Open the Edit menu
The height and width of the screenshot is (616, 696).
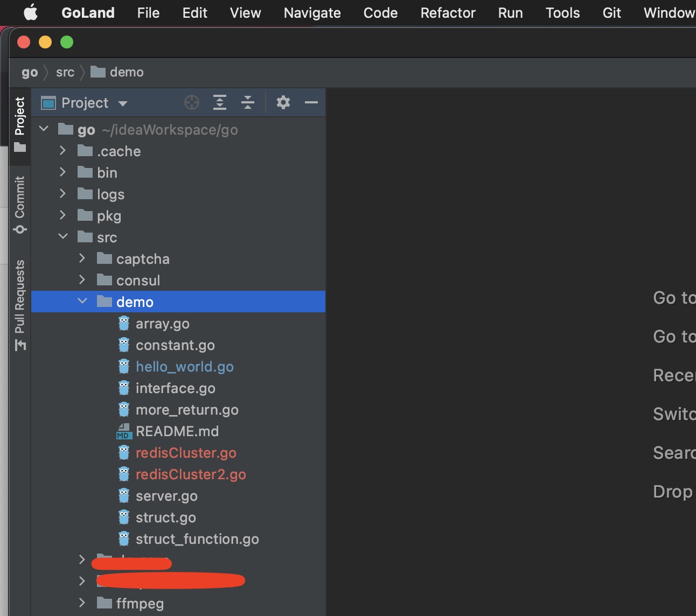[194, 12]
